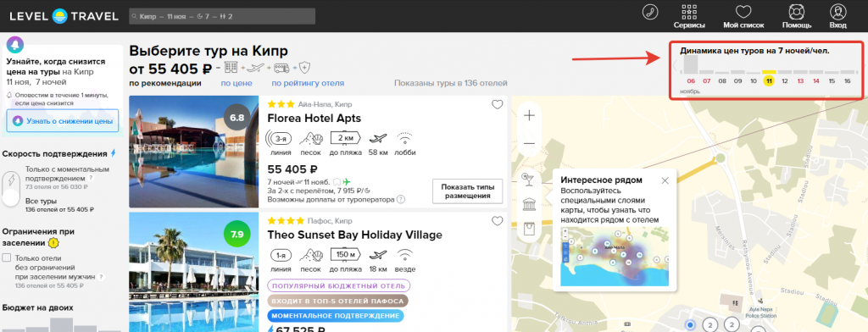This screenshot has width=868, height=332.
Task: Click Популярный бюджетный отель badge
Action: click(339, 286)
